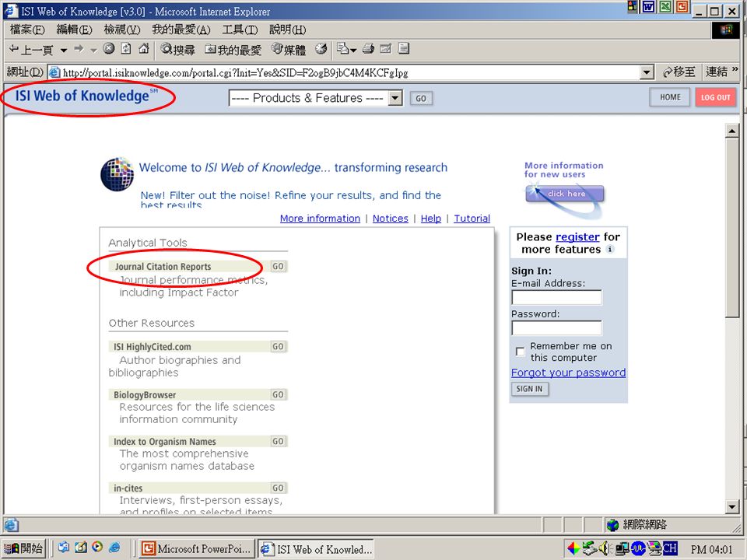Open the 搜尋 search pane

[177, 50]
